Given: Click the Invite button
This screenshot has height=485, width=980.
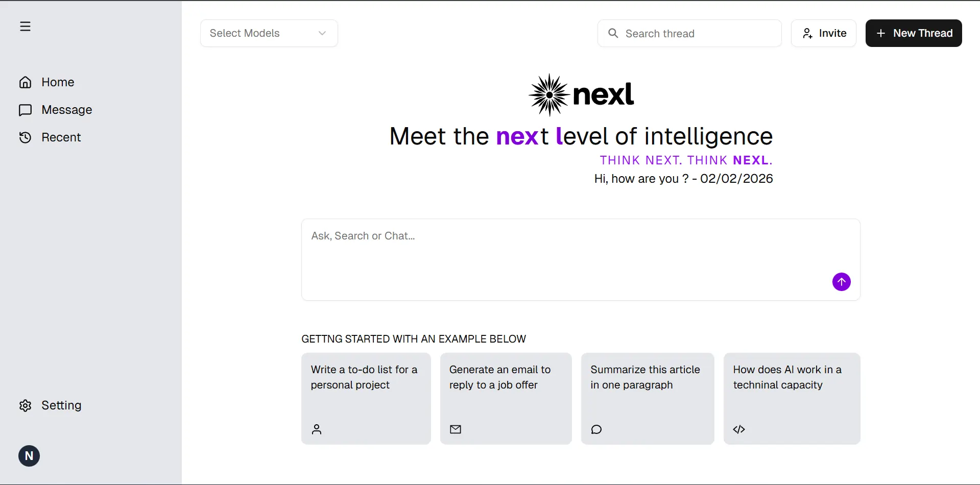Looking at the screenshot, I should coord(823,33).
